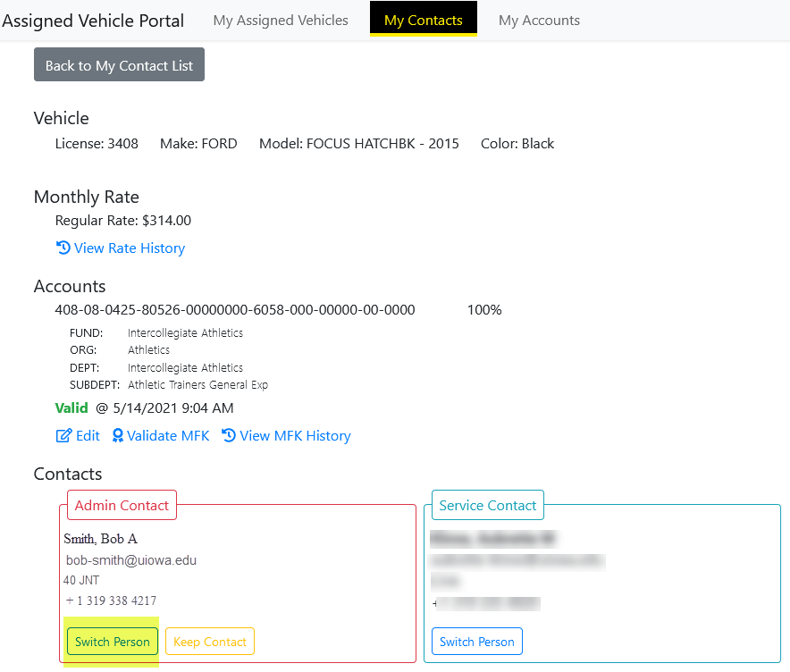
Task: Click the 100% account allocation value
Action: coord(484,310)
